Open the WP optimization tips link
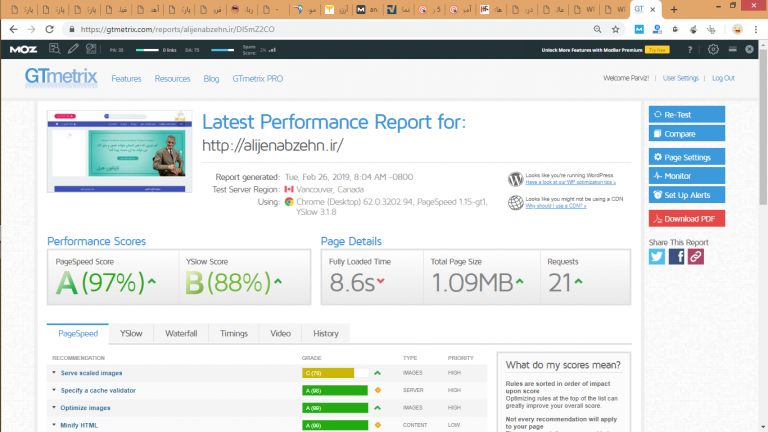The image size is (768, 432). [571, 182]
